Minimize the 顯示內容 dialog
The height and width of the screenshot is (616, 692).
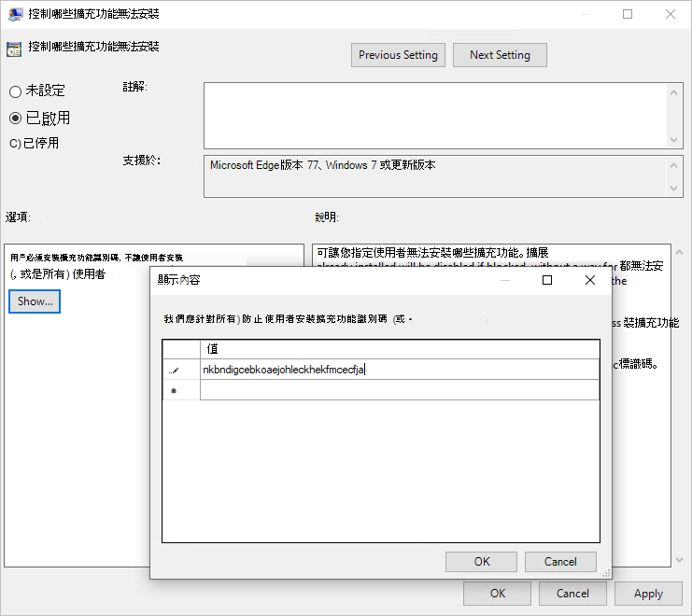[x=505, y=280]
